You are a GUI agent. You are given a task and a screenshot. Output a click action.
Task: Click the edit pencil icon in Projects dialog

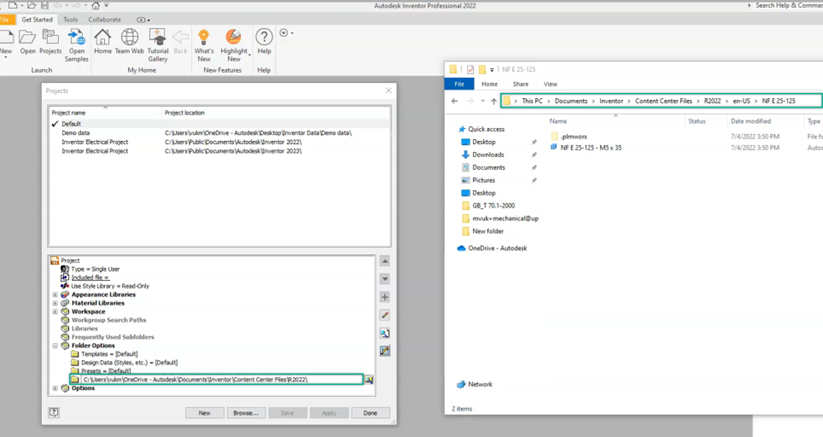(x=385, y=315)
